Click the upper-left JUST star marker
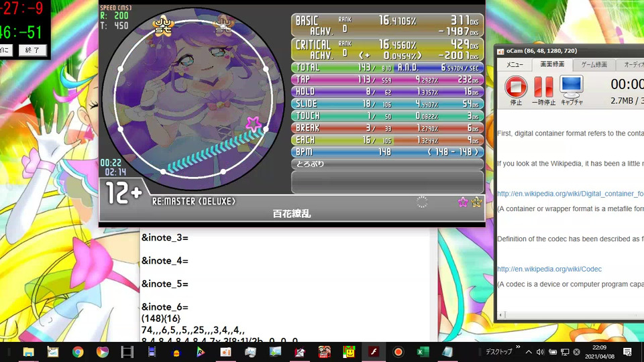The image size is (644, 362). coord(163,25)
